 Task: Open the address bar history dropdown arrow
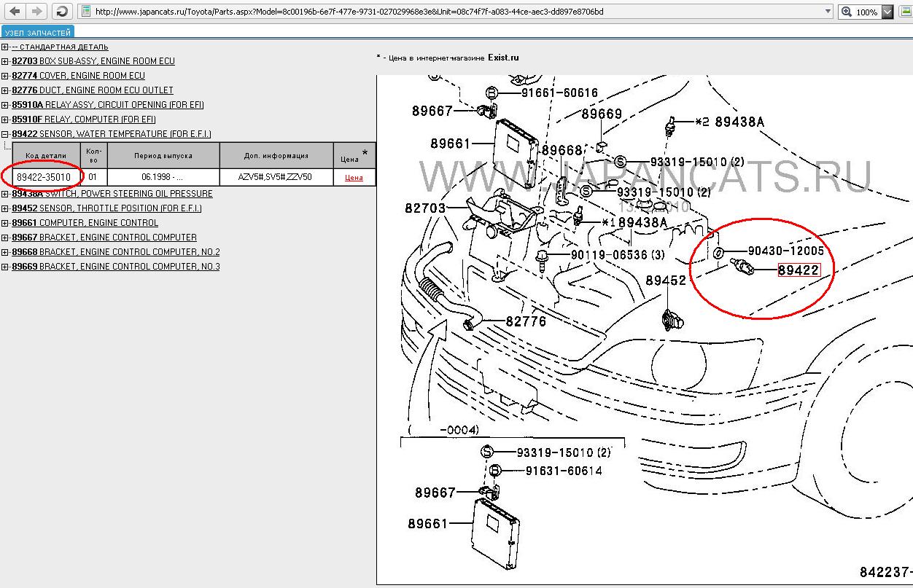point(828,12)
